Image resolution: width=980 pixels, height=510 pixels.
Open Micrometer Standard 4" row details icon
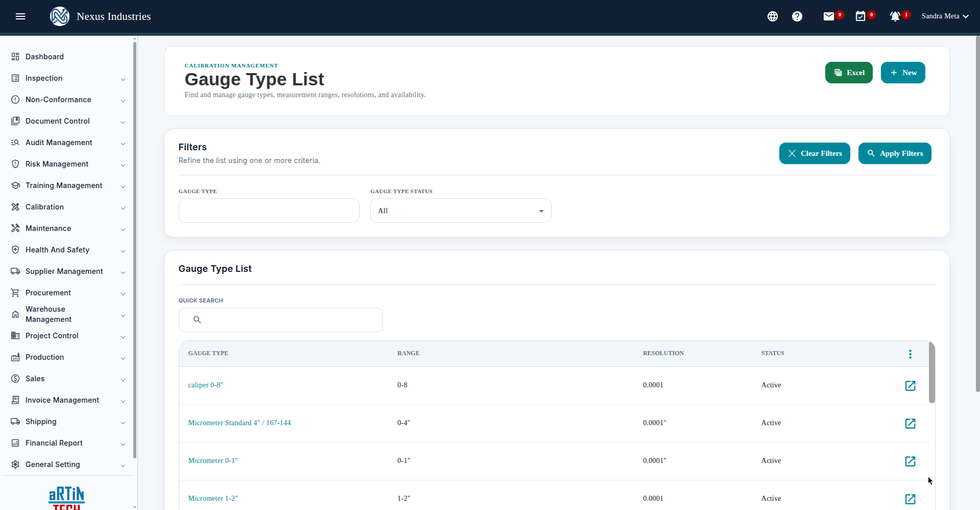tap(910, 423)
